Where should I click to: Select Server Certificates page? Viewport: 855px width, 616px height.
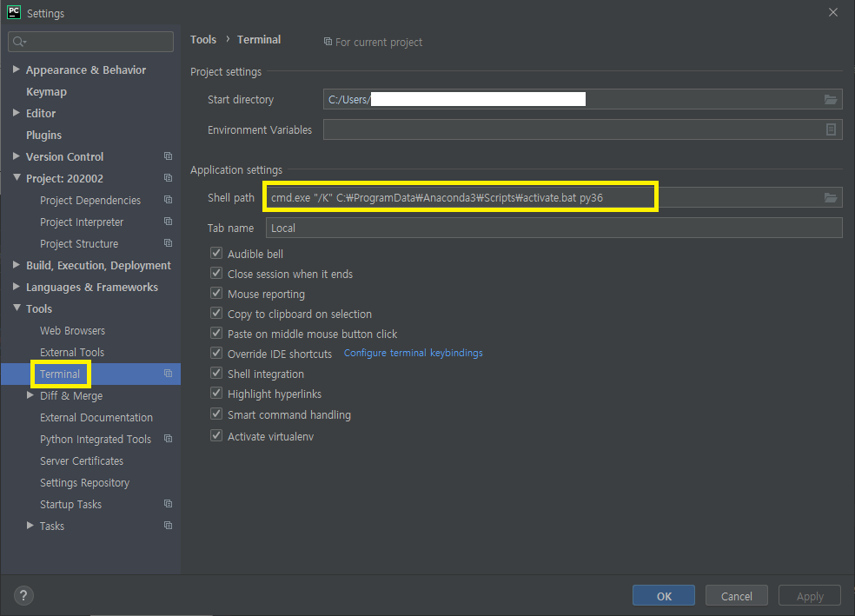pos(82,461)
